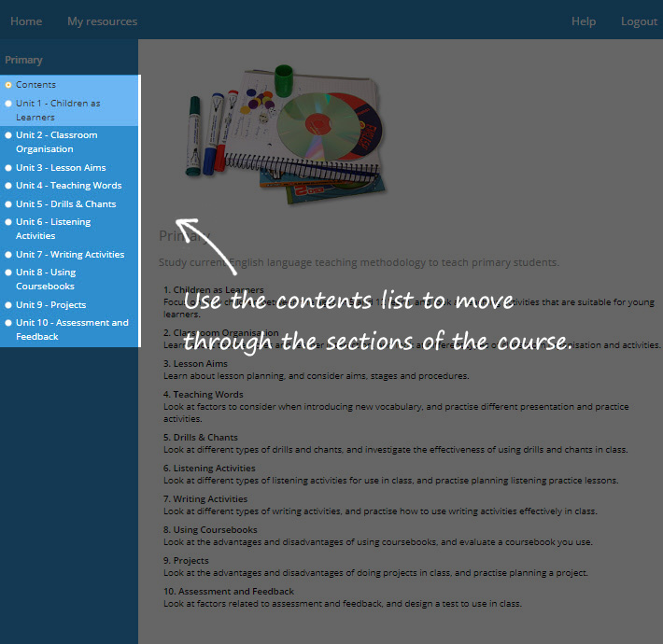Open Unit 8 - Using Coursebooks
663x644 pixels.
pyautogui.click(x=46, y=279)
